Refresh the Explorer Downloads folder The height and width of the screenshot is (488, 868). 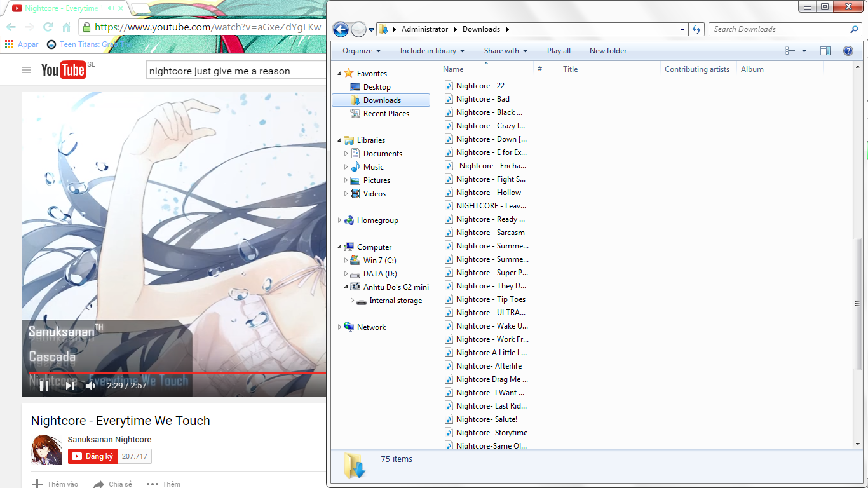point(696,29)
